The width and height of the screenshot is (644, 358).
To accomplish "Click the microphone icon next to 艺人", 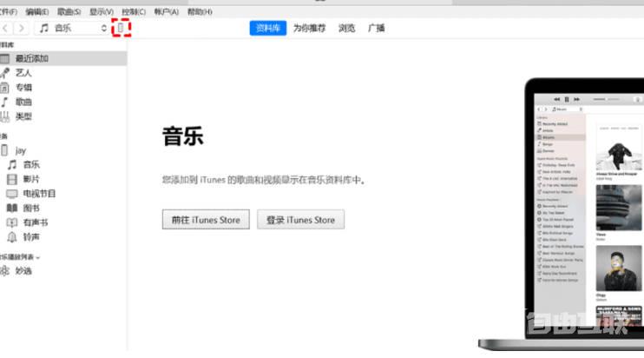I will (4, 73).
